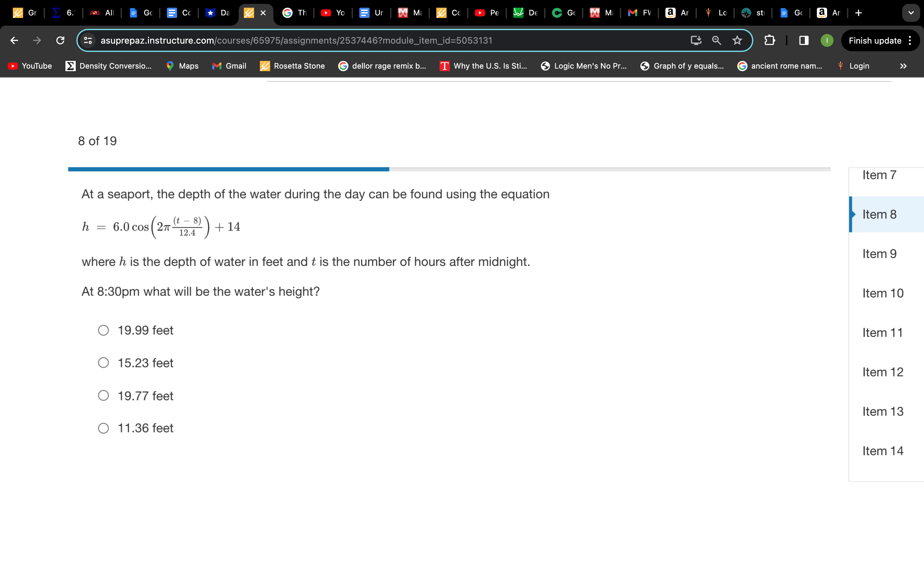
Task: View site information icon beside URL
Action: (x=88, y=40)
